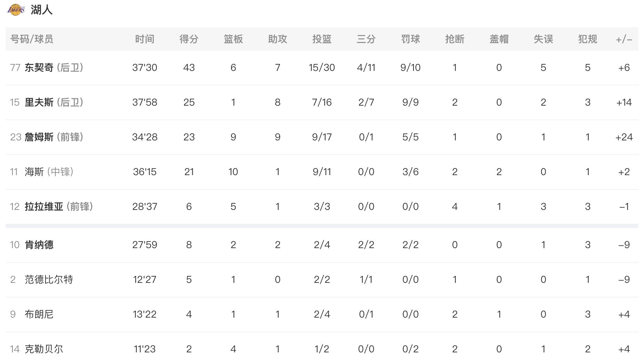Click the 抢断 column header
The image size is (644, 360).
(x=454, y=39)
